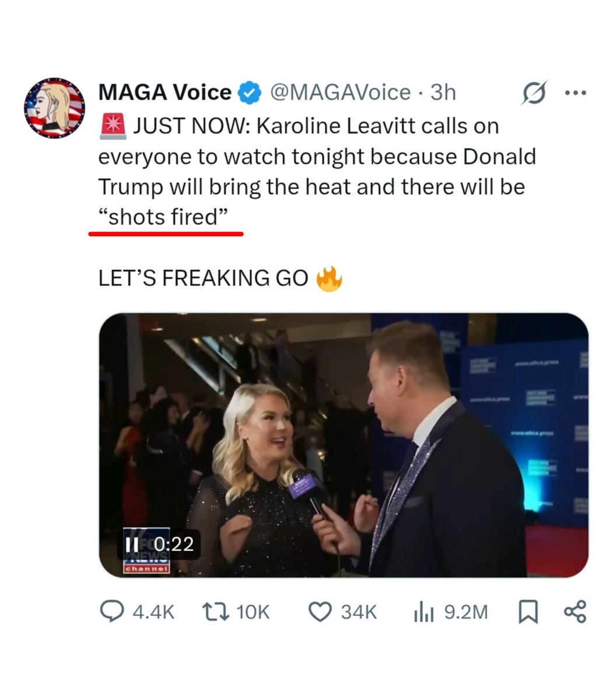The image size is (613, 700).
Task: Click the MAGA Voice display name
Action: point(165,93)
